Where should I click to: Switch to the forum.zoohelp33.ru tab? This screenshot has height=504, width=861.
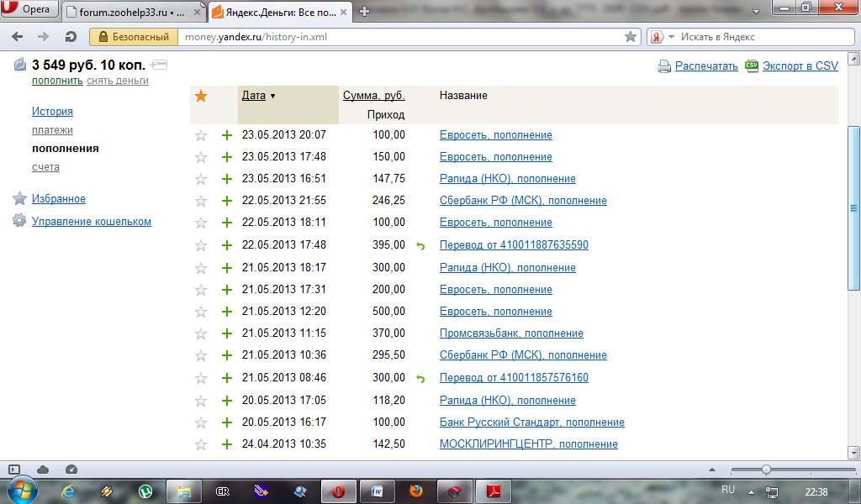pos(130,12)
